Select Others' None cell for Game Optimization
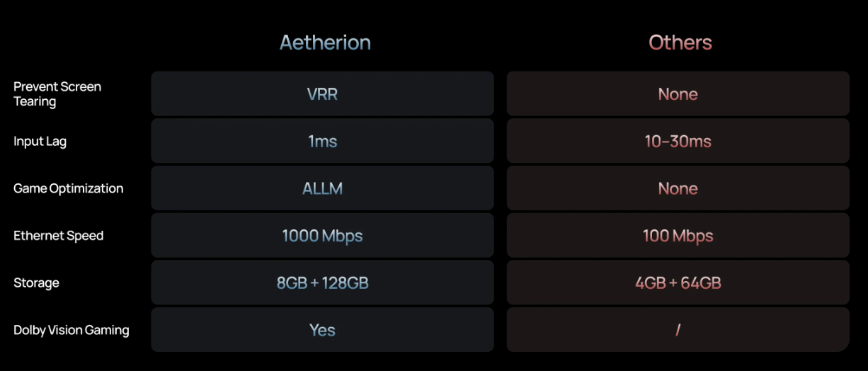Screen dimensions: 868x371 678,188
